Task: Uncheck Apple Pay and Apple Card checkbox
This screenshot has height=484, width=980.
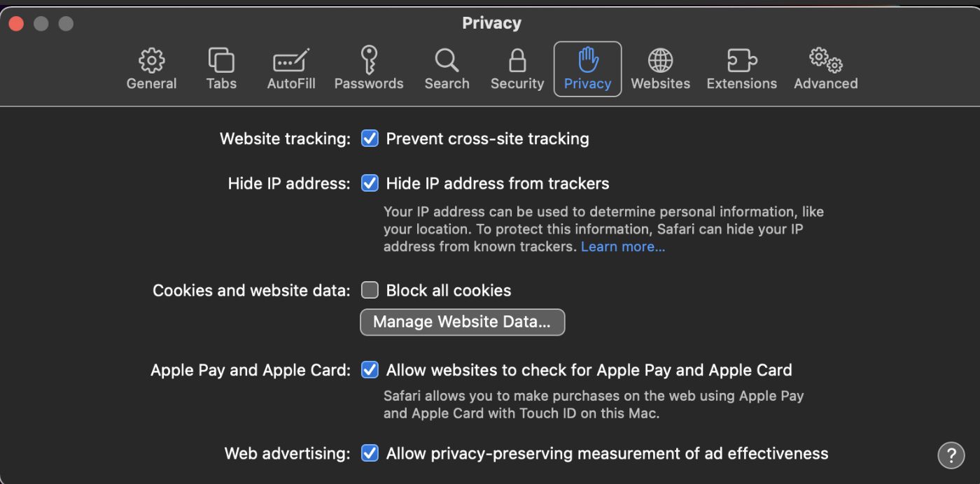Action: pyautogui.click(x=370, y=369)
